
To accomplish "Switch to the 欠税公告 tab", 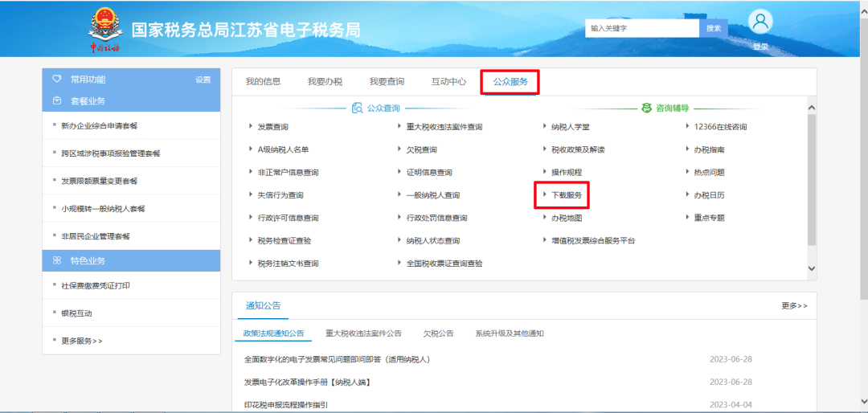I will tap(439, 333).
